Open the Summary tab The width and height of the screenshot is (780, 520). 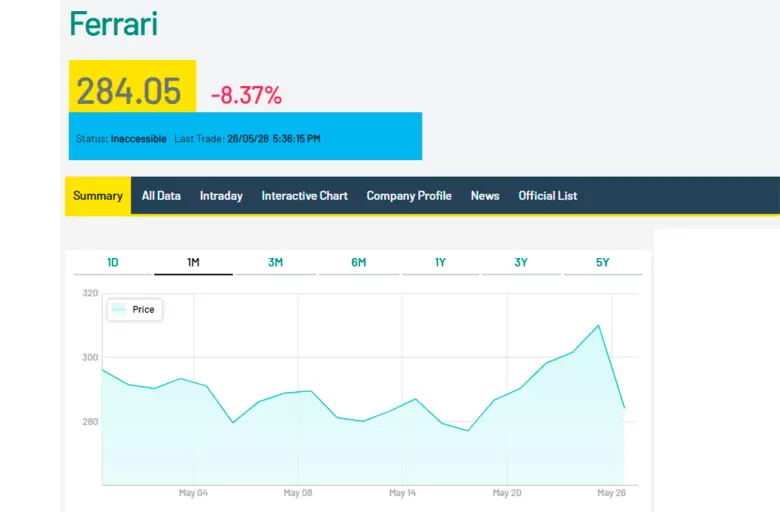click(x=98, y=196)
